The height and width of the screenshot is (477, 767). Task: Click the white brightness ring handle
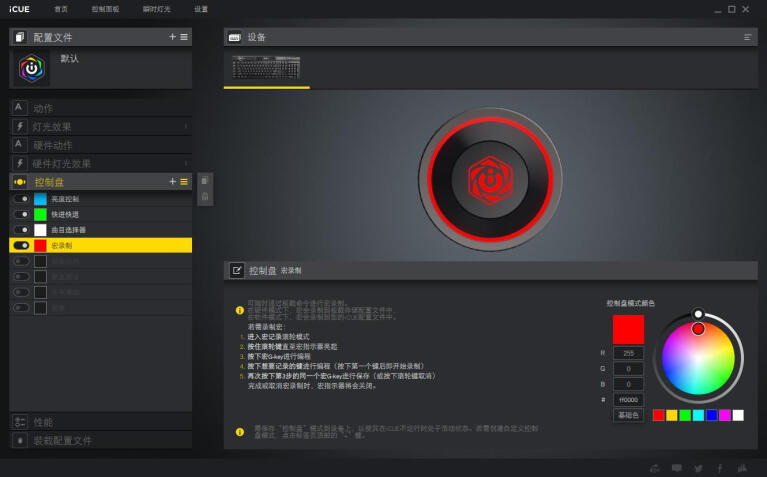click(x=699, y=314)
